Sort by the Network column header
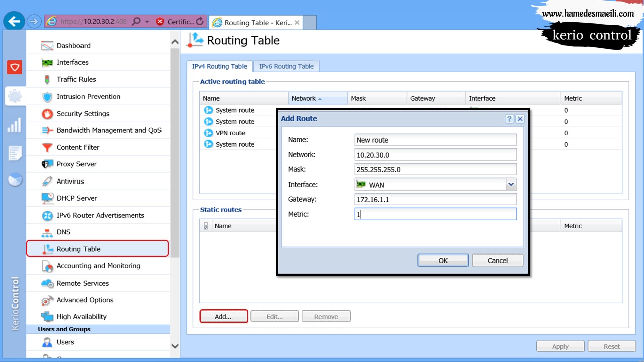 coord(318,98)
